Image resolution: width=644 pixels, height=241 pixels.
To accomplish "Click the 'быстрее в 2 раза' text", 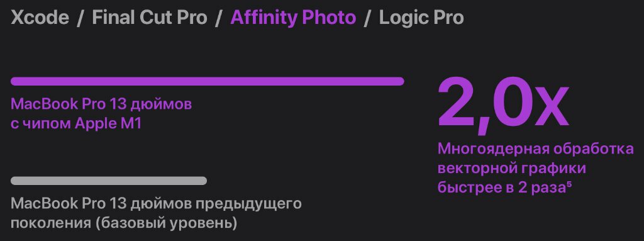I will pos(501,188).
